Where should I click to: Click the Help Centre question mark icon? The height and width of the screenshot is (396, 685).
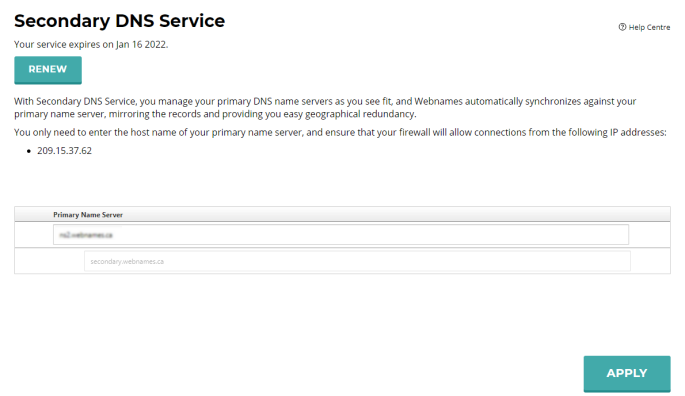pos(622,27)
